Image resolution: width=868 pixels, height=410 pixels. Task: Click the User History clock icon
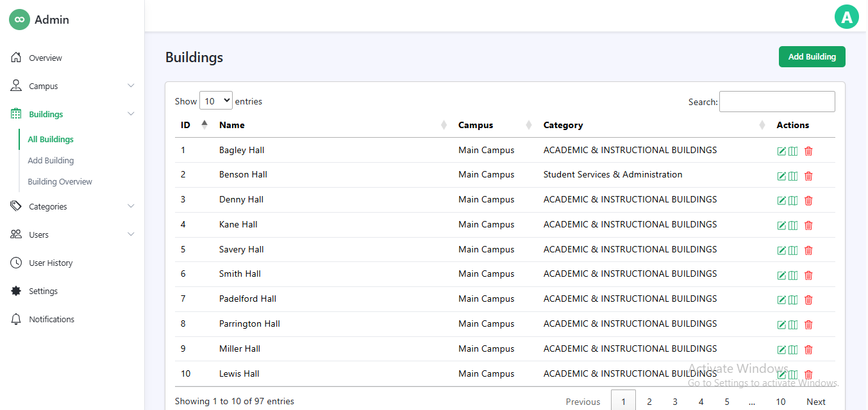pyautogui.click(x=16, y=263)
